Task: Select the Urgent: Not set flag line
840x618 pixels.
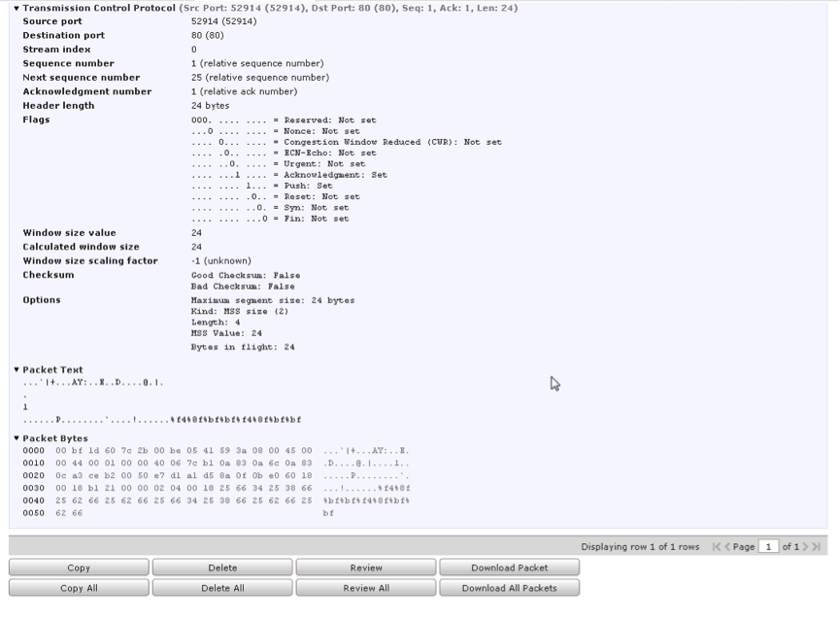Action: click(x=278, y=164)
